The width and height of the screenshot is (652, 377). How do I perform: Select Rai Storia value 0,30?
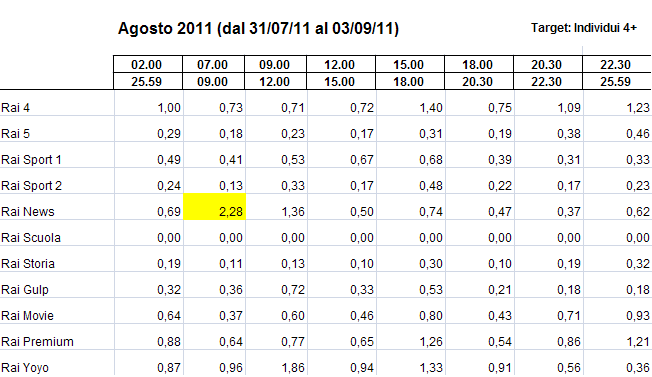[x=431, y=264]
